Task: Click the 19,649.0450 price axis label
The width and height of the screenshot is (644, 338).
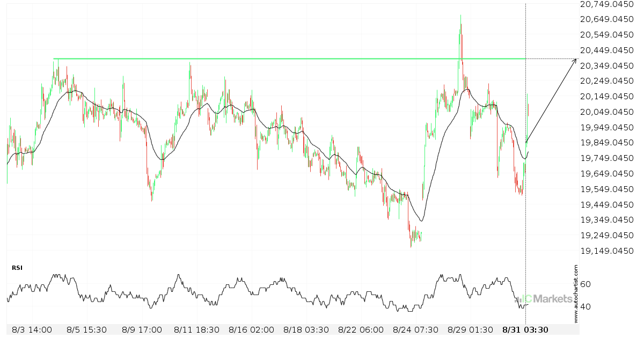Action: click(608, 174)
